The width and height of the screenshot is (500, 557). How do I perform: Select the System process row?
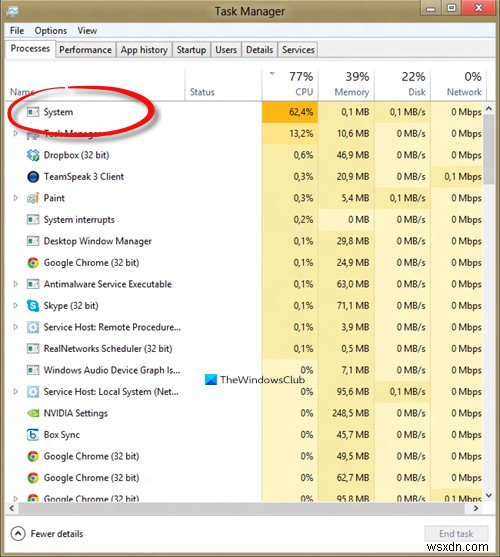pos(244,112)
